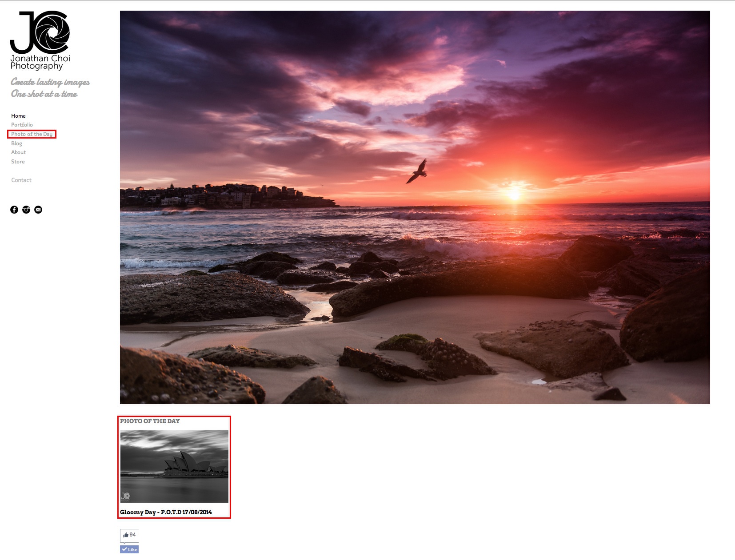
Task: Open the Contact page
Action: tap(21, 180)
